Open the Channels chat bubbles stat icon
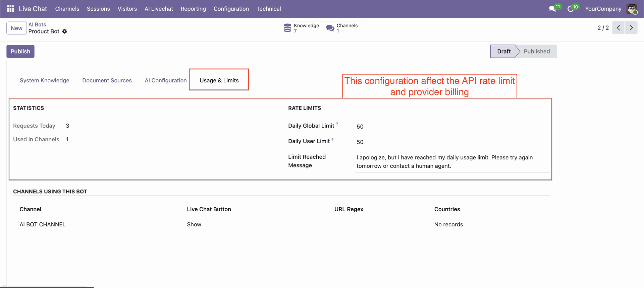 pyautogui.click(x=330, y=28)
